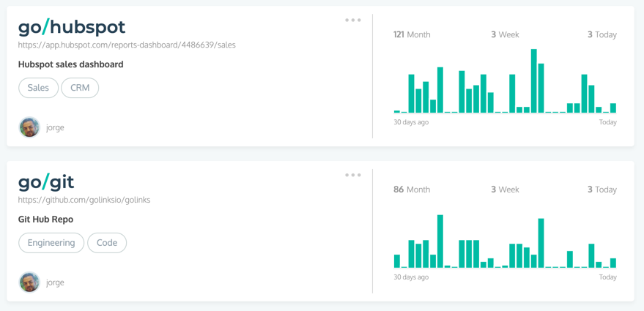Open the go/git golink title
This screenshot has width=644, height=311.
click(46, 183)
